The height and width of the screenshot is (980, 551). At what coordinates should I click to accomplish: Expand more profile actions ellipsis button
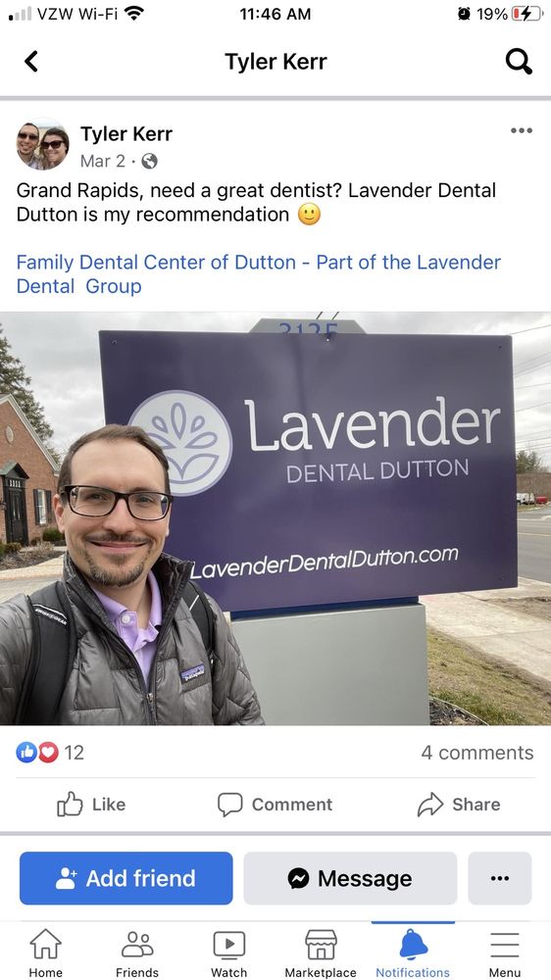(500, 878)
